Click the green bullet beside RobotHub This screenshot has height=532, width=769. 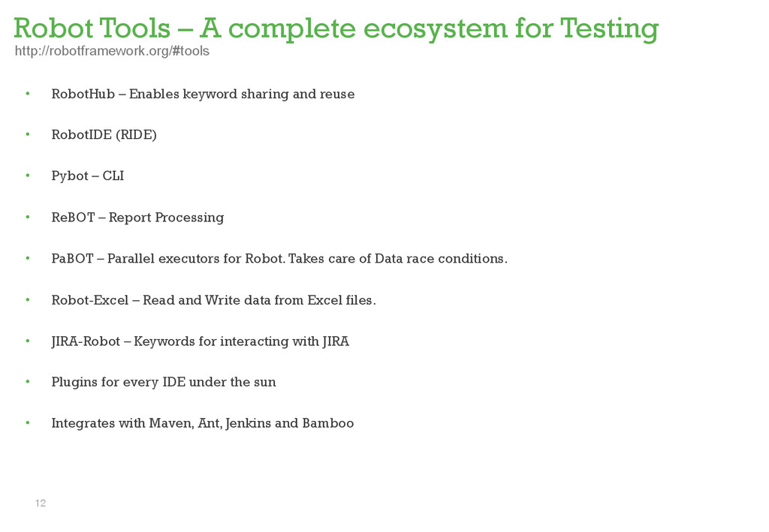coord(28,93)
